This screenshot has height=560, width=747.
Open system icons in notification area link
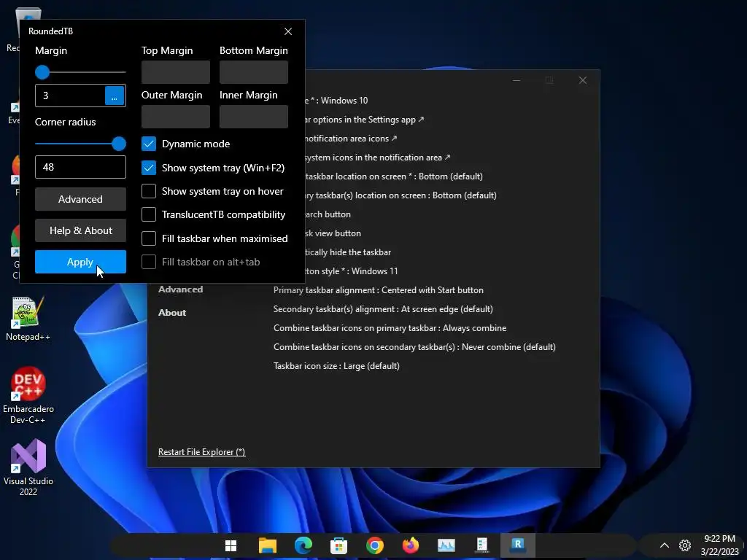tap(378, 157)
